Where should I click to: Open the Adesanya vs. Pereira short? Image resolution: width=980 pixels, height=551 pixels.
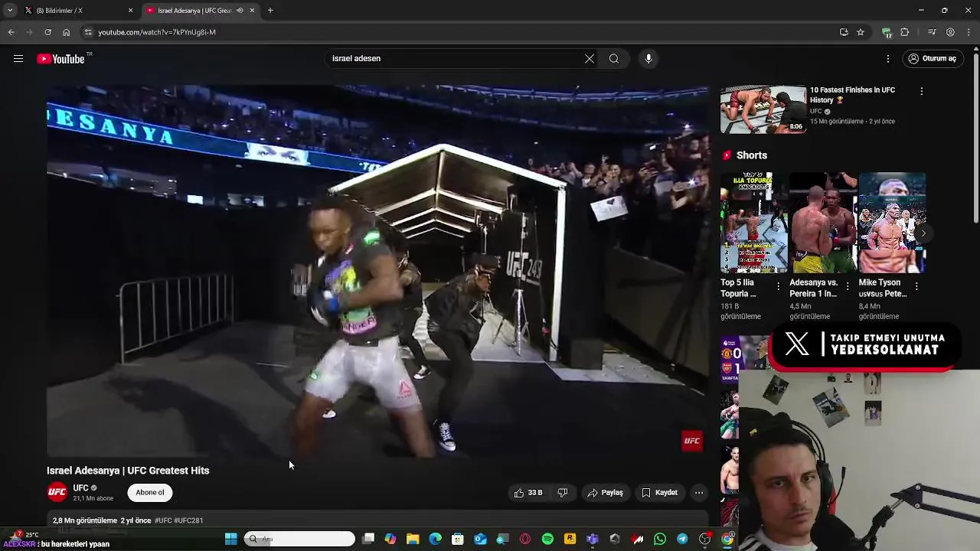pyautogui.click(x=823, y=223)
